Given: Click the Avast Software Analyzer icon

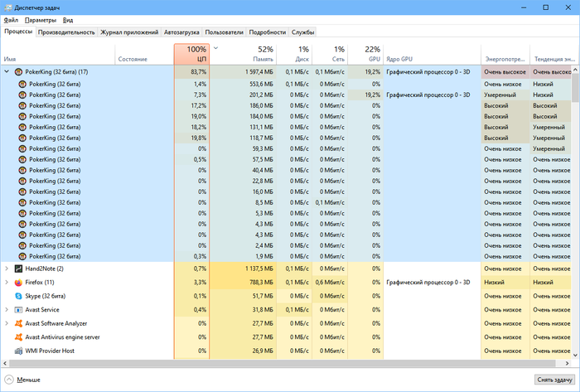Looking at the screenshot, I should [18, 323].
